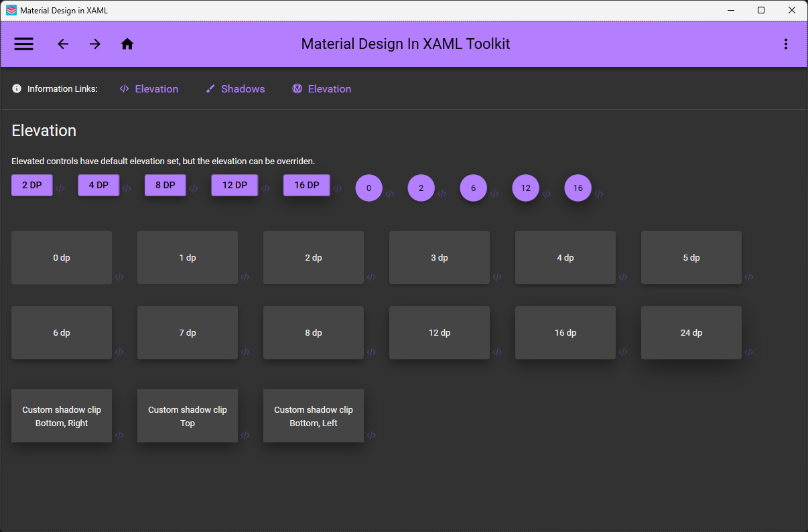Show code for the 6 dp card
The height and width of the screenshot is (532, 808).
tap(119, 352)
